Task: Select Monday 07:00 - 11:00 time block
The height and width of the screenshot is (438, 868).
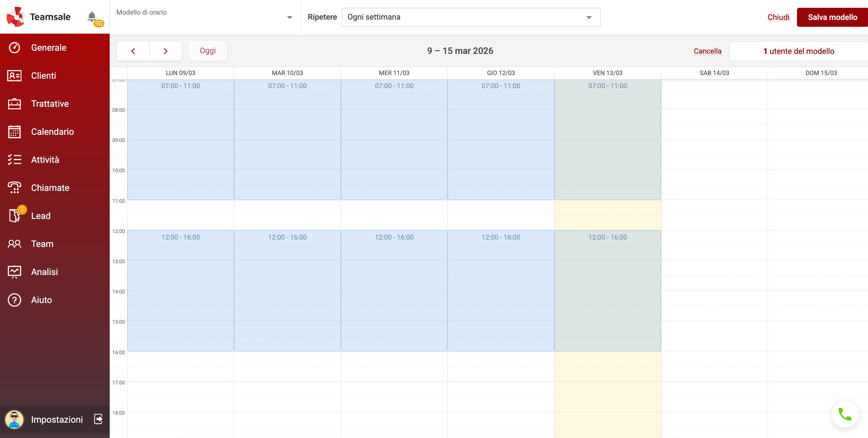Action: coord(181,140)
